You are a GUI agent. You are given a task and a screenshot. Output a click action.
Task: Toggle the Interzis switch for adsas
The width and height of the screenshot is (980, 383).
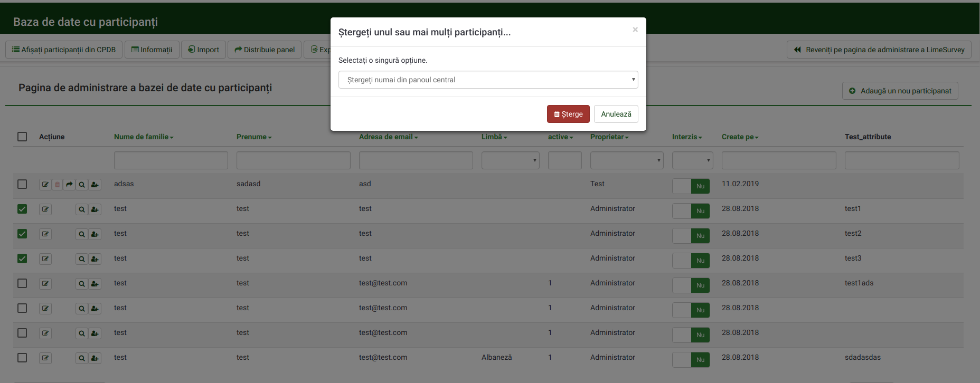tap(691, 186)
